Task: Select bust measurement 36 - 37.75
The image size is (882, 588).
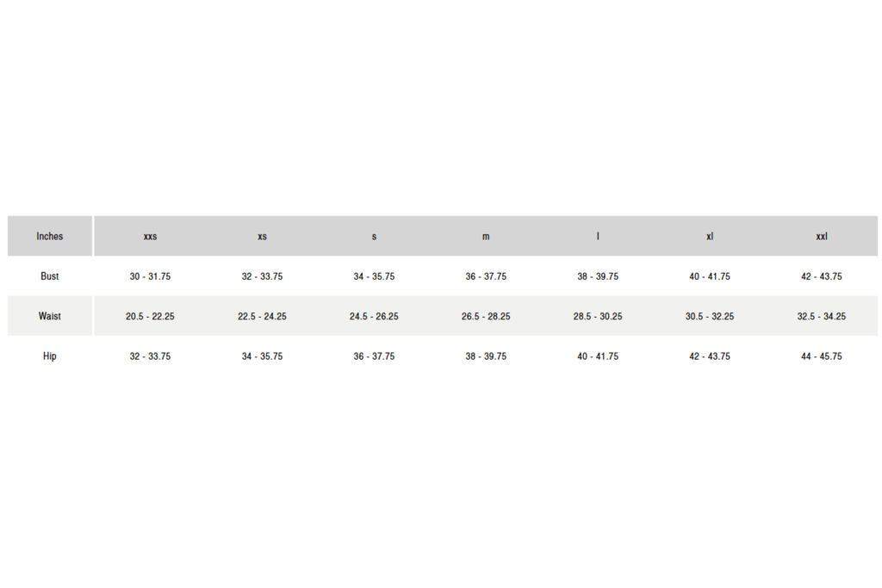Action: click(x=486, y=276)
